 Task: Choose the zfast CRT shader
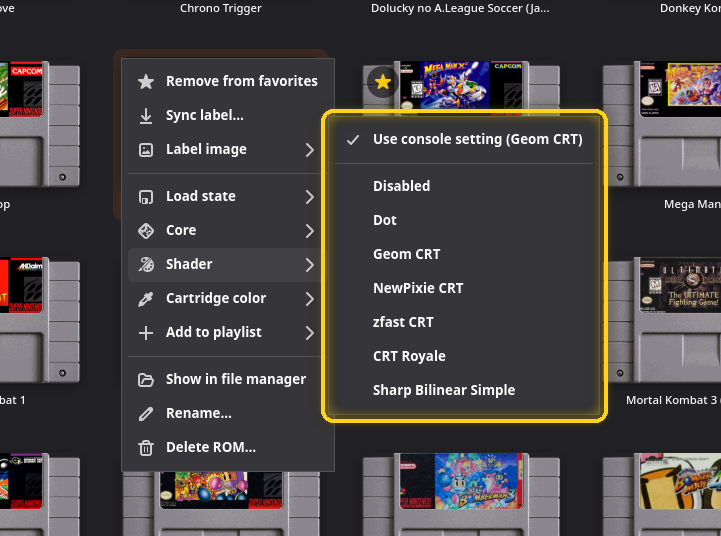464,322
